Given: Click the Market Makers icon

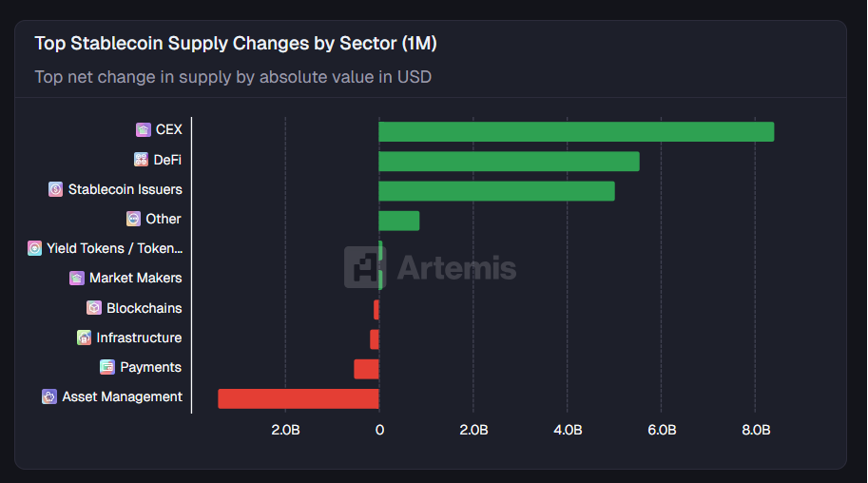Looking at the screenshot, I should 77,278.
